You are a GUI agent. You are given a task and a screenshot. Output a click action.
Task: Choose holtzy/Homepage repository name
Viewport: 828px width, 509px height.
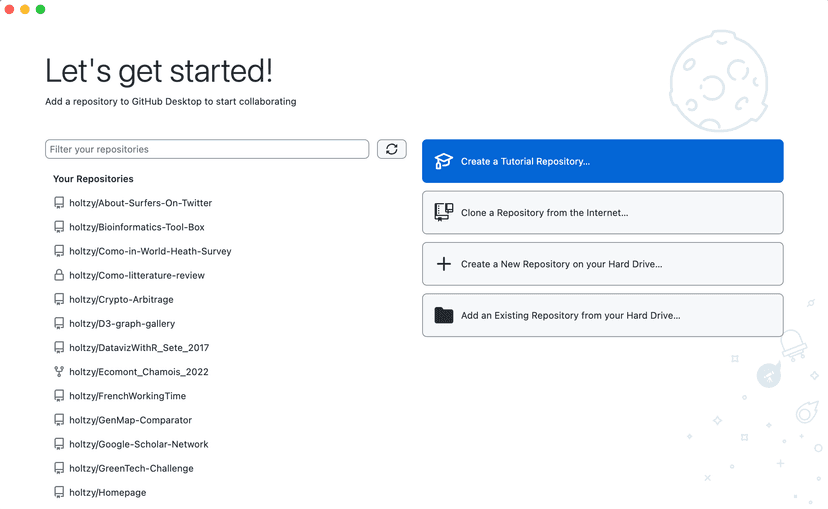(x=108, y=493)
